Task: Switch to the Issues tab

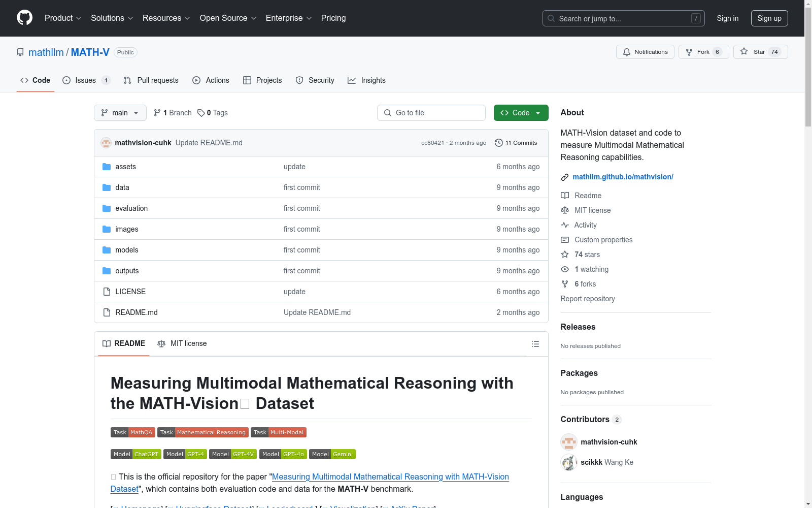Action: [86, 80]
